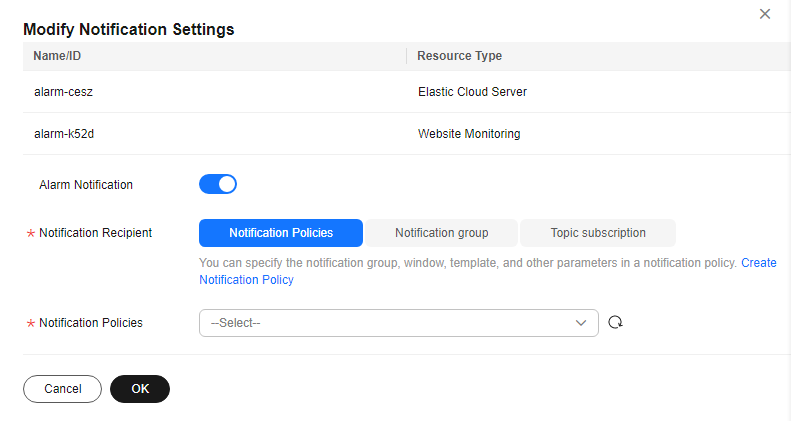Disable the Alarm Notification switch

click(218, 184)
